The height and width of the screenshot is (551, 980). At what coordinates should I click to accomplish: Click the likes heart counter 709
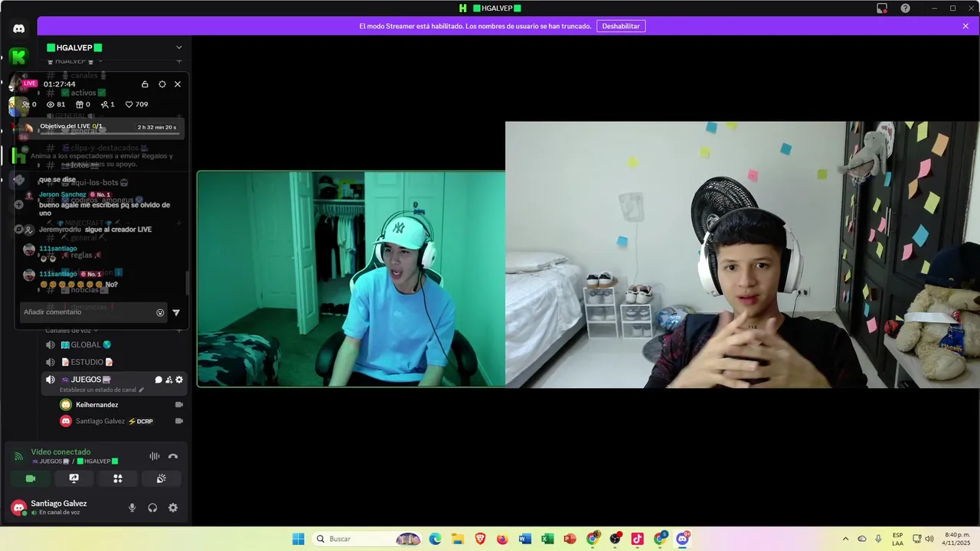click(x=136, y=105)
